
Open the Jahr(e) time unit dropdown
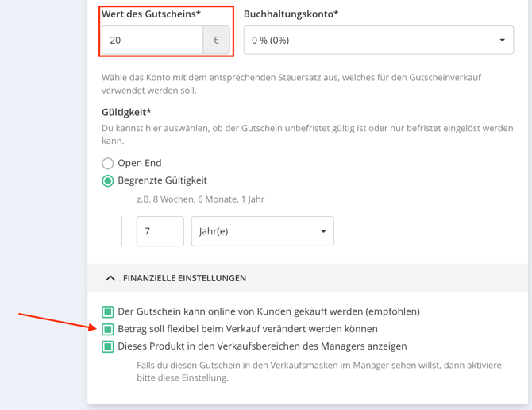pos(262,231)
